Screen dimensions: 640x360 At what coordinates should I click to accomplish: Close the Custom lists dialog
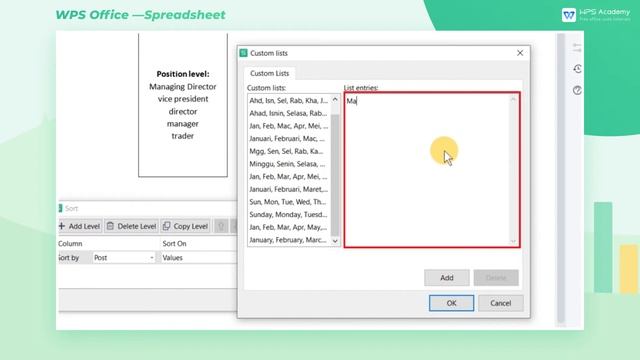520,53
